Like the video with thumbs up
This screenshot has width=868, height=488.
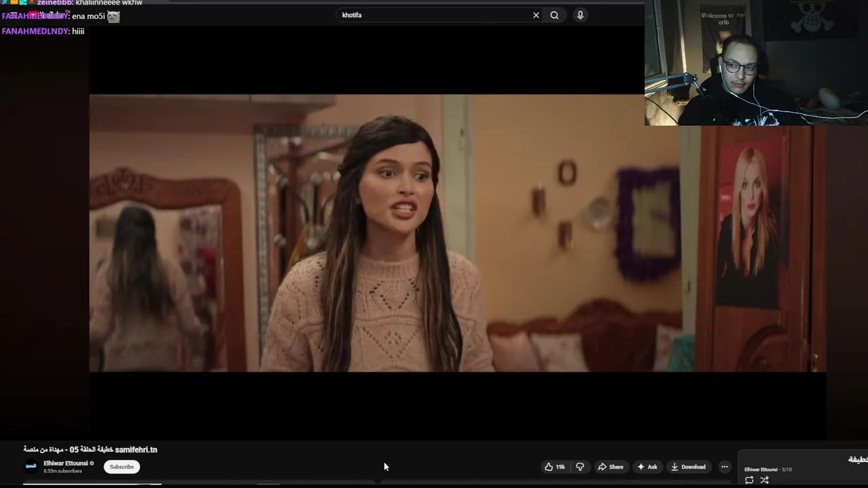point(554,467)
